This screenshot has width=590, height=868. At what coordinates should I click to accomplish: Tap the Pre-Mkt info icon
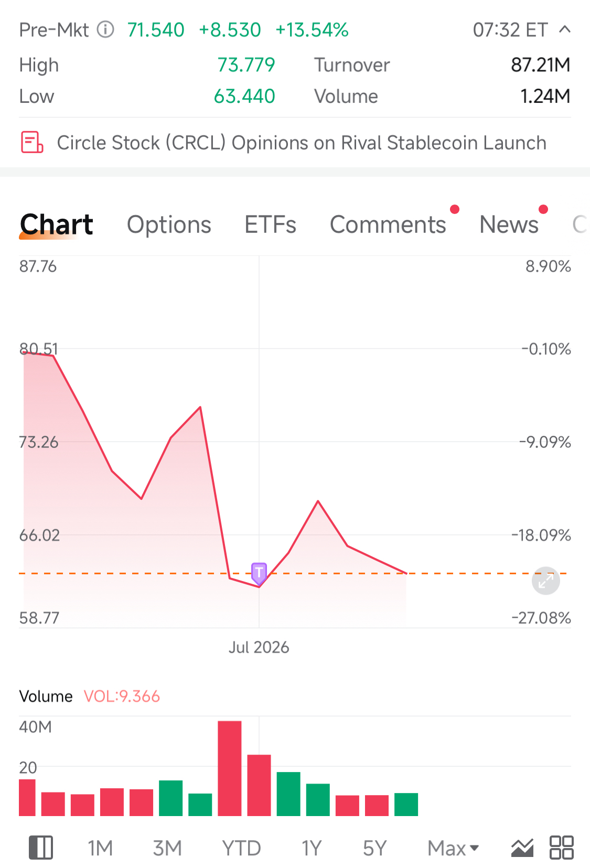point(105,30)
